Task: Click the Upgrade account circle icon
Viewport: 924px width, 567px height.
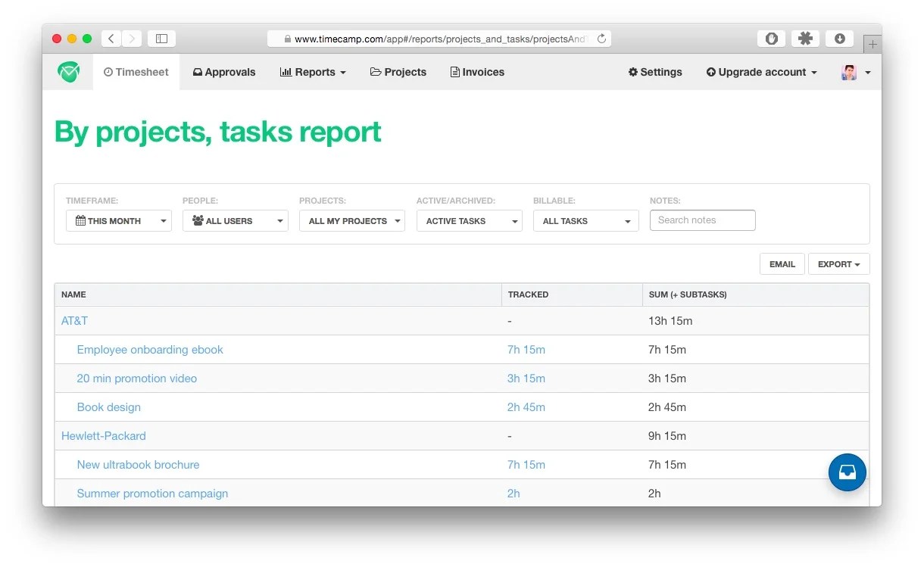Action: (x=710, y=72)
